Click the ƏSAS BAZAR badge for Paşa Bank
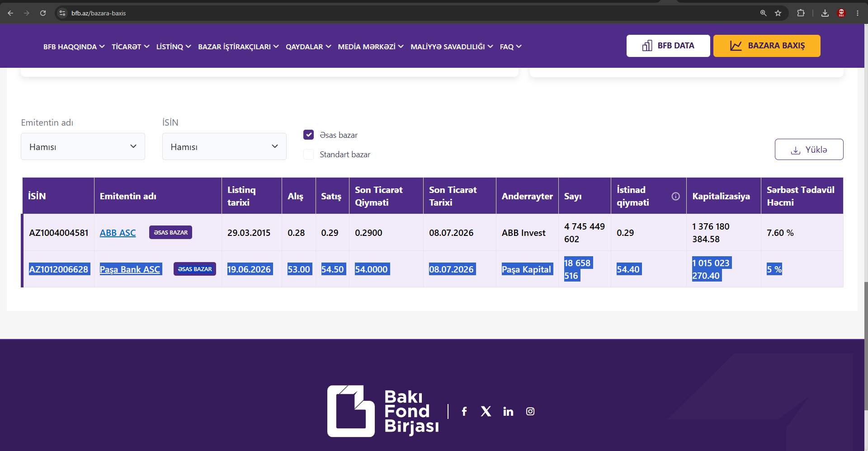This screenshot has height=451, width=868. click(195, 269)
